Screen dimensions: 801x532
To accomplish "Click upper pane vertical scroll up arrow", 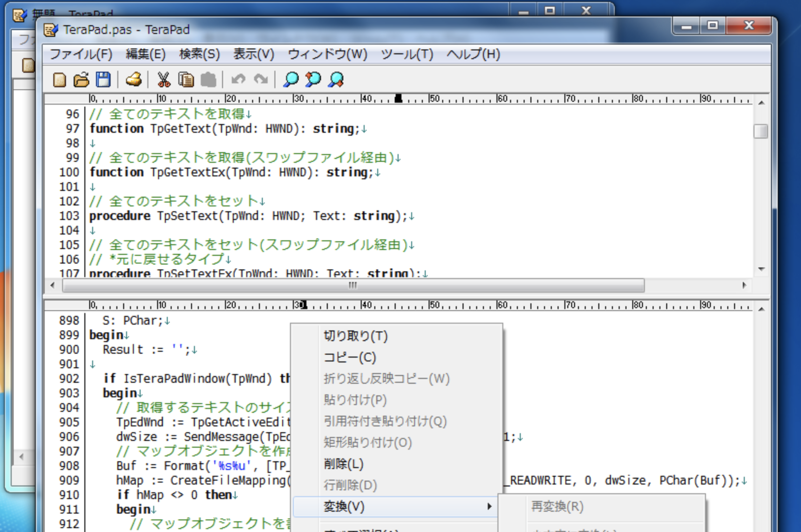I will pos(761,103).
